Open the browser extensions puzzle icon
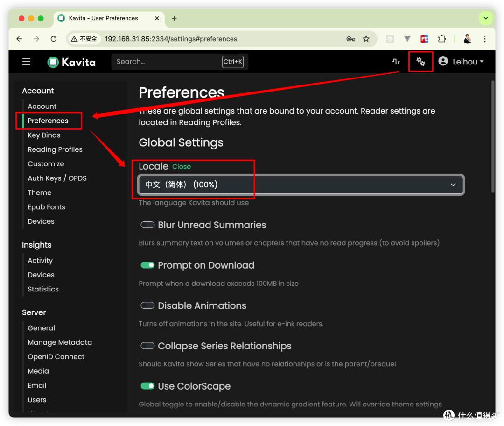Image resolution: width=504 pixels, height=426 pixels. (442, 39)
